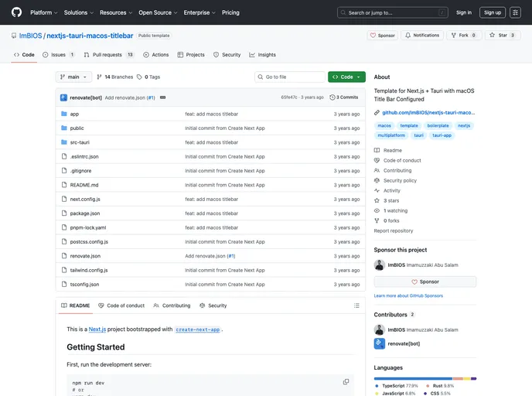Click the Sponsor button in sidebar

[x=425, y=282]
